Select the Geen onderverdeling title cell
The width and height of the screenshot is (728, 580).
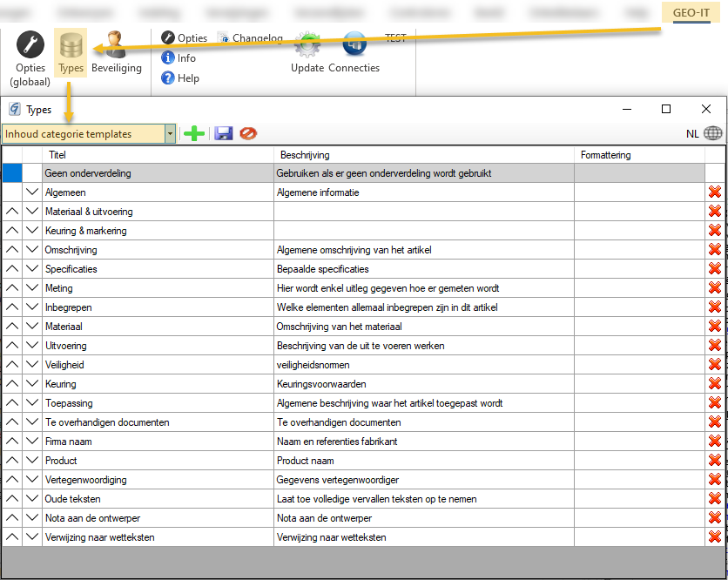(158, 173)
